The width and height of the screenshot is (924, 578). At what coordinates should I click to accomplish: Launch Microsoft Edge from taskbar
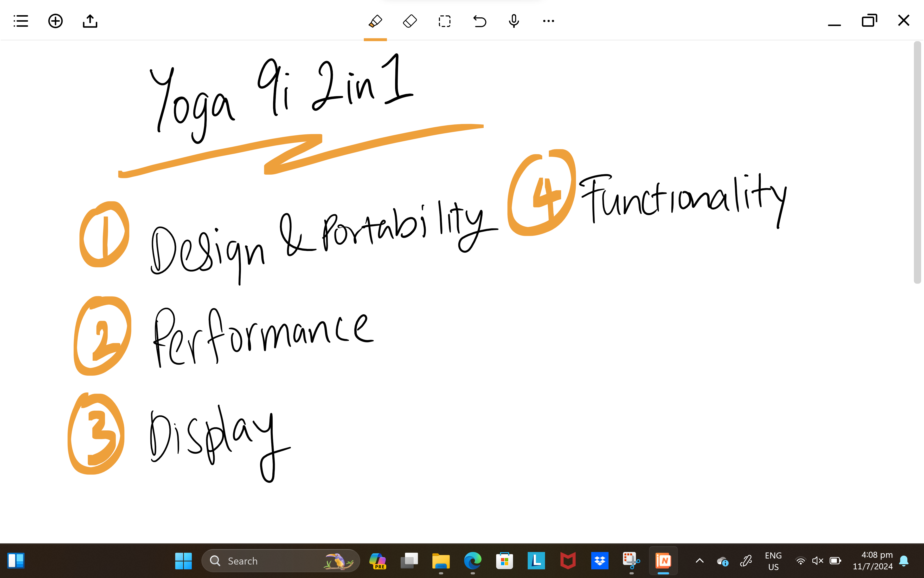pyautogui.click(x=473, y=561)
